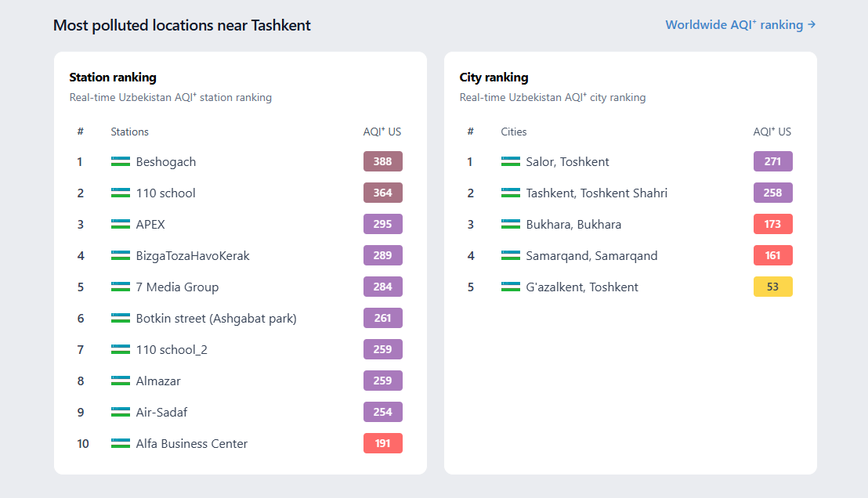868x498 pixels.
Task: Open Botkin street (Ashgabat park) station
Action: pos(216,318)
